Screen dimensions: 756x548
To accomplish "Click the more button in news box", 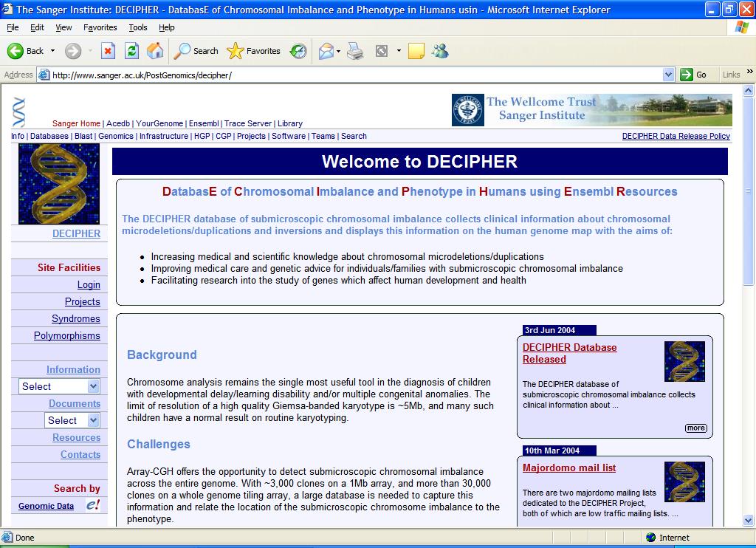I will click(x=695, y=428).
